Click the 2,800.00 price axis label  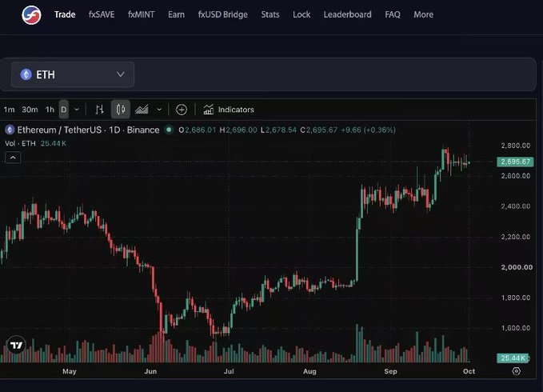pos(515,146)
